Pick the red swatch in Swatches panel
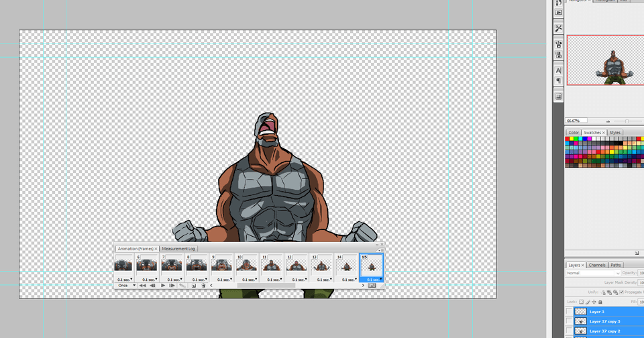Image resolution: width=644 pixels, height=338 pixels. pyautogui.click(x=568, y=139)
